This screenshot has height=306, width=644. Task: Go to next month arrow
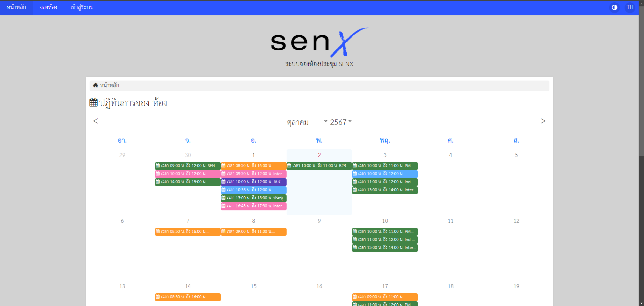pos(543,121)
